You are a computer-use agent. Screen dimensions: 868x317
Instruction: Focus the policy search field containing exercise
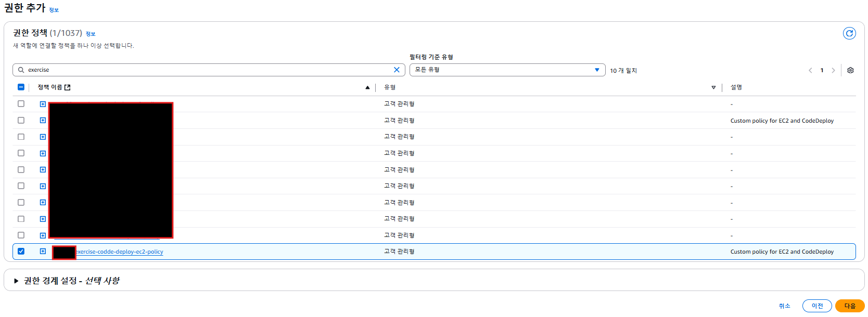pyautogui.click(x=208, y=70)
